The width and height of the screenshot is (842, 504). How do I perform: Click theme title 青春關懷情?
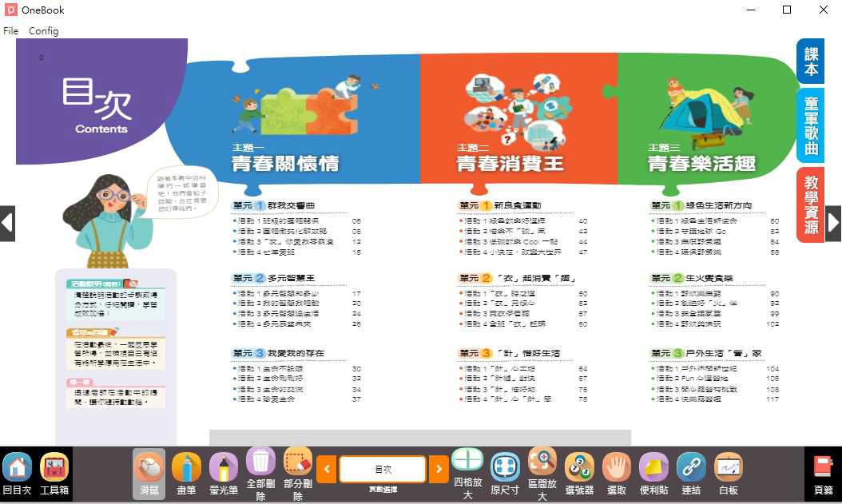[285, 163]
